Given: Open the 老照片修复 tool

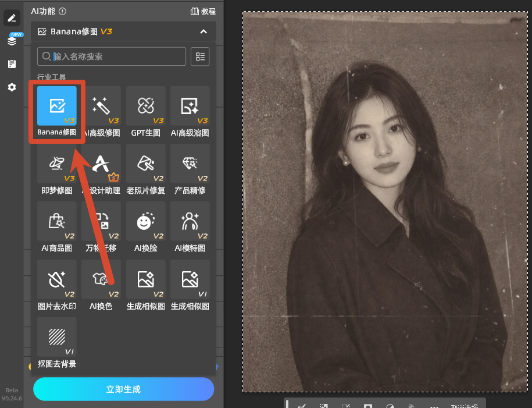Looking at the screenshot, I should click(145, 164).
